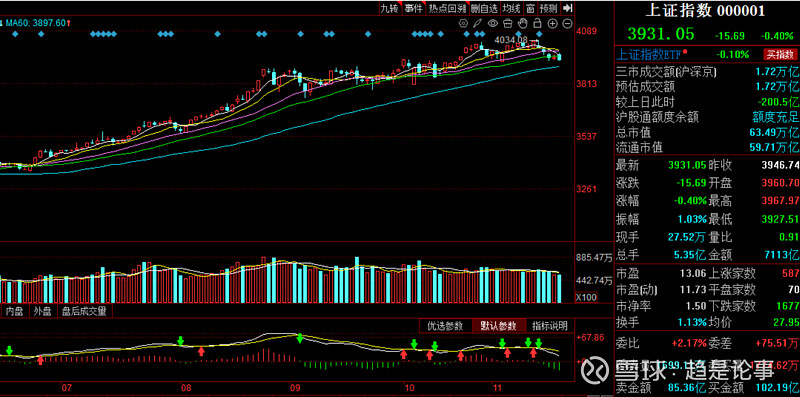The height and width of the screenshot is (397, 800).
Task: Open chart settings gear icon
Action: click(x=463, y=23)
